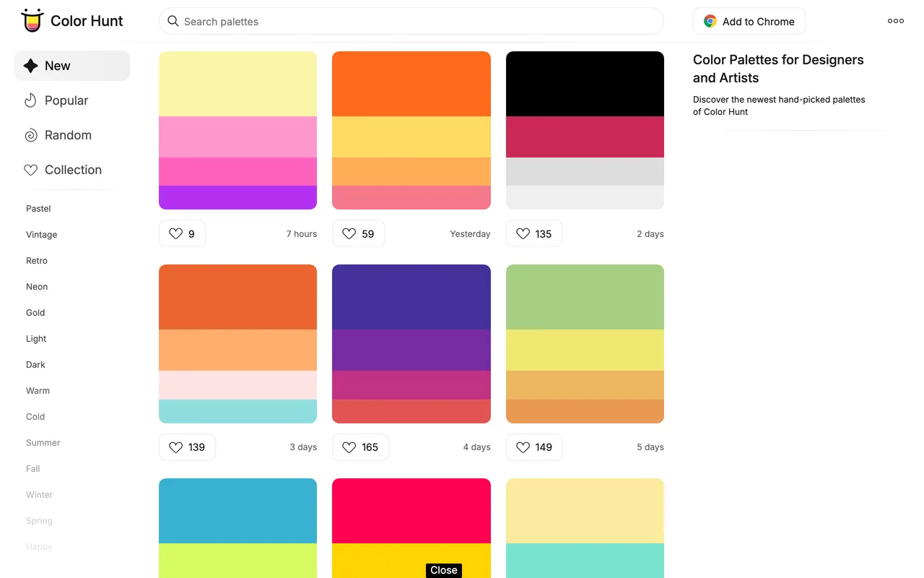Open the Random palettes page
The width and height of the screenshot is (924, 578).
[72, 135]
